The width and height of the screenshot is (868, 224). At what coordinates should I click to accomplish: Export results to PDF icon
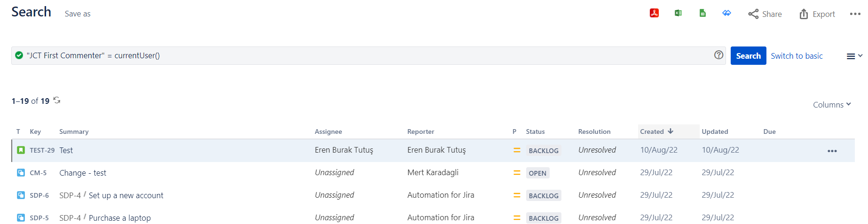654,13
